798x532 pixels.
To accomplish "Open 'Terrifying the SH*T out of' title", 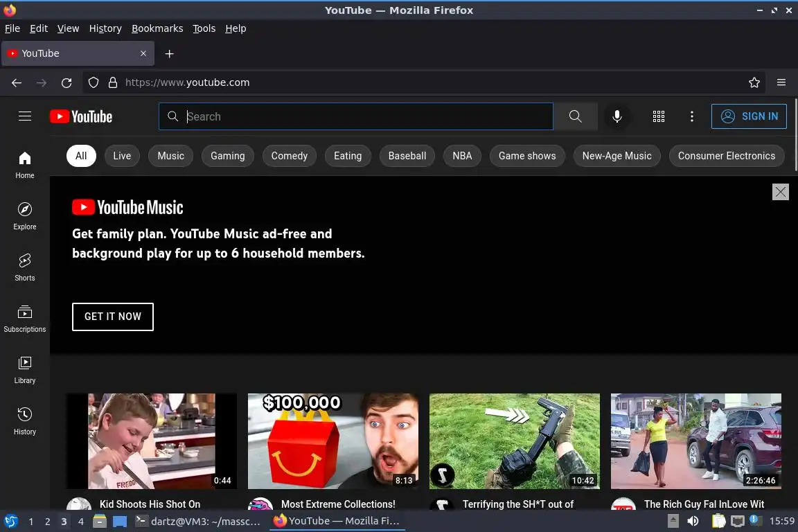I will coord(518,504).
